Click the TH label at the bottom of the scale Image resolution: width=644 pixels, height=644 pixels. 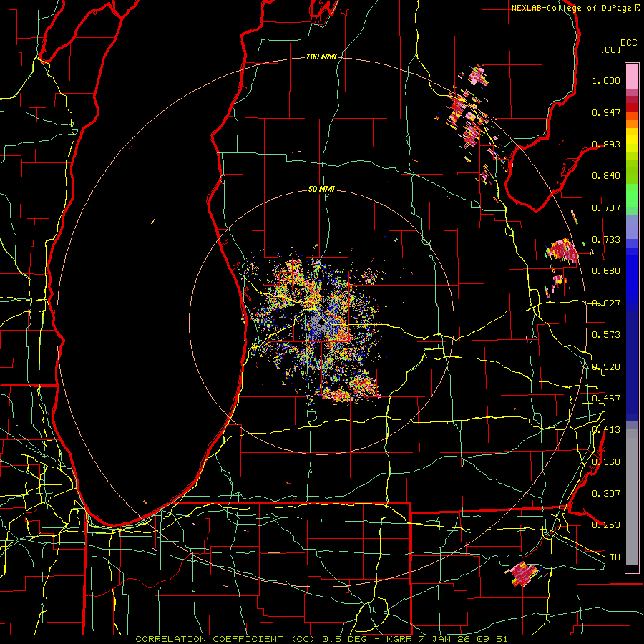[x=615, y=557]
